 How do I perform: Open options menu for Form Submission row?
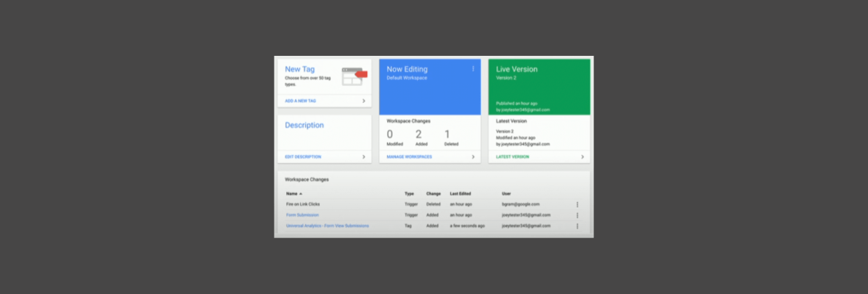pyautogui.click(x=577, y=215)
